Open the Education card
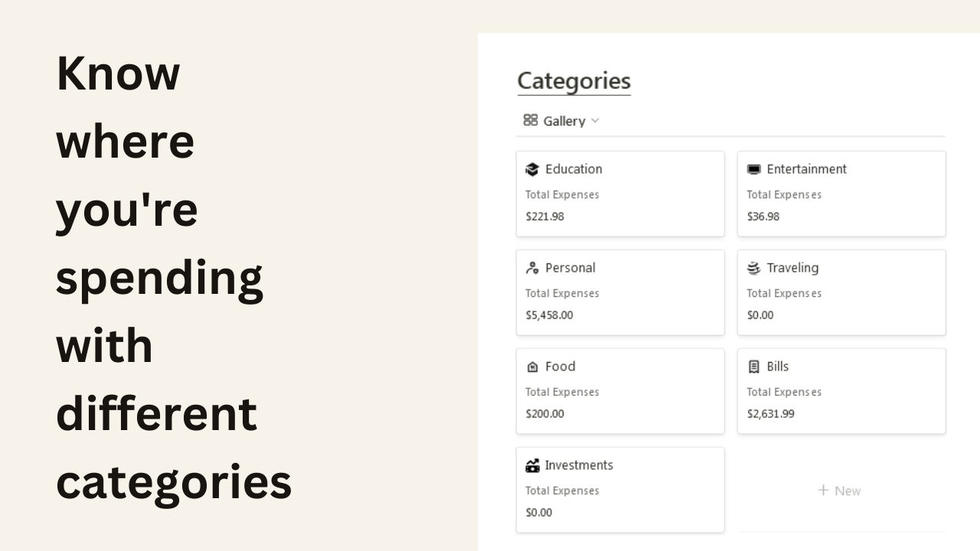Viewport: 980px width, 551px height. (x=620, y=194)
